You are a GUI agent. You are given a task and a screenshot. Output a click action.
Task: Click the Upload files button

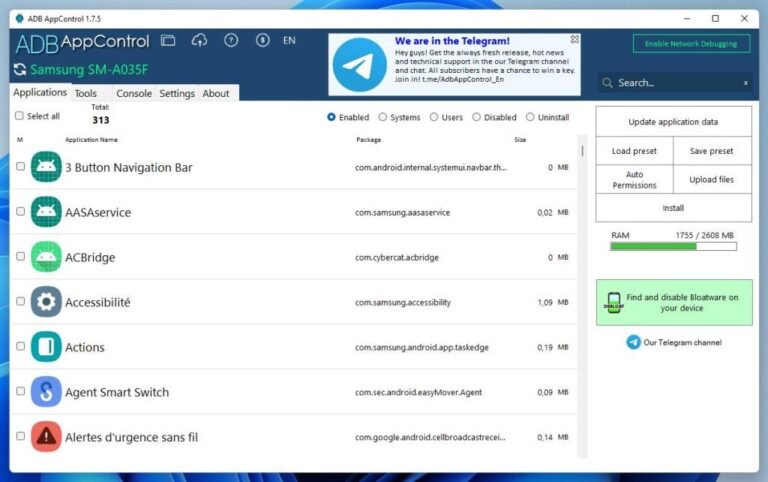[712, 179]
